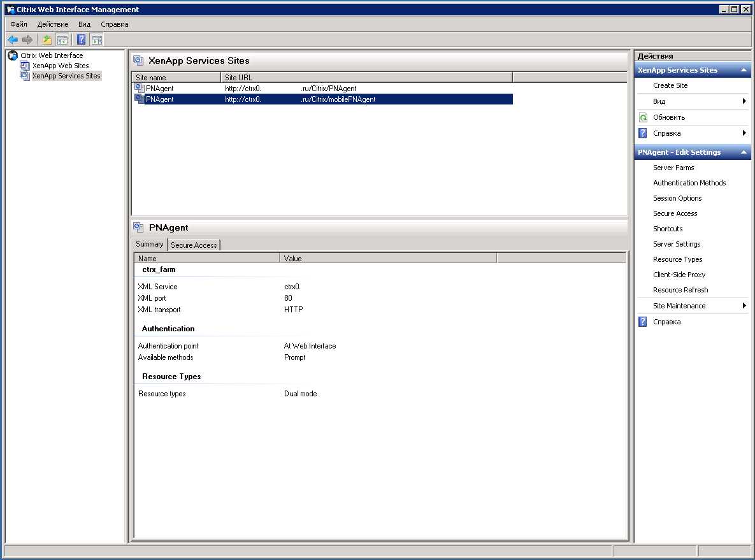Select the site with URL ending /Citrix/mobilePNAgent

tap(322, 99)
